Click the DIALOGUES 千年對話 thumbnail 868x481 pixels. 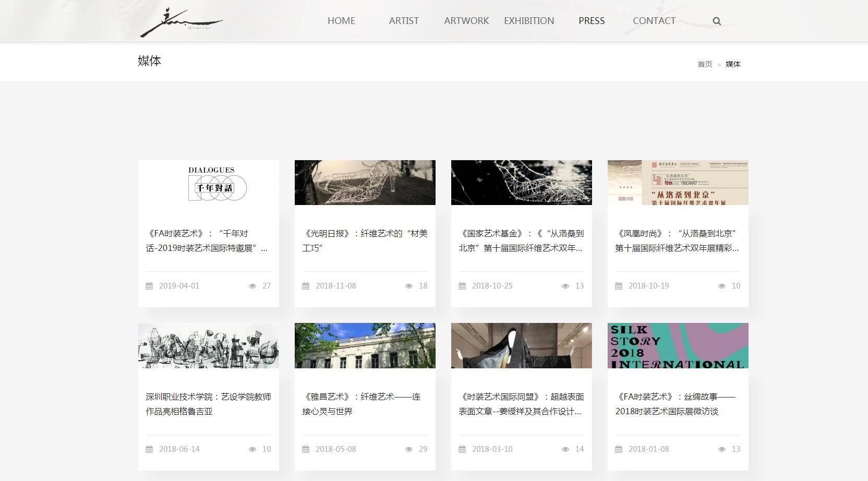coord(209,183)
